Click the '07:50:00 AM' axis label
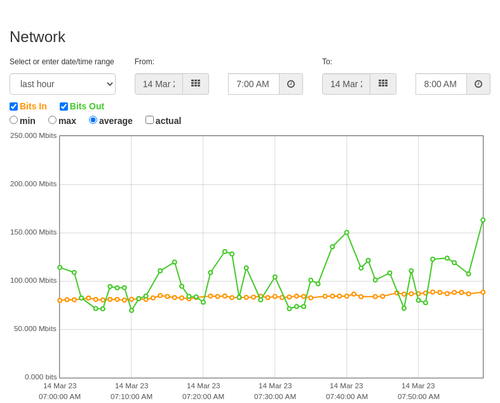This screenshot has height=403, width=500. tap(418, 397)
